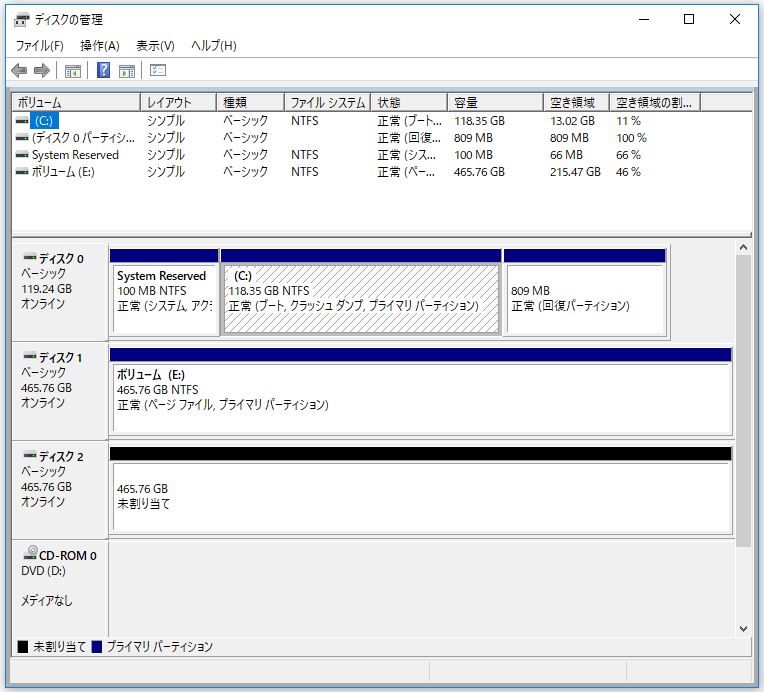Sort by the ボリューム column header
The image size is (764, 692).
pyautogui.click(x=76, y=102)
